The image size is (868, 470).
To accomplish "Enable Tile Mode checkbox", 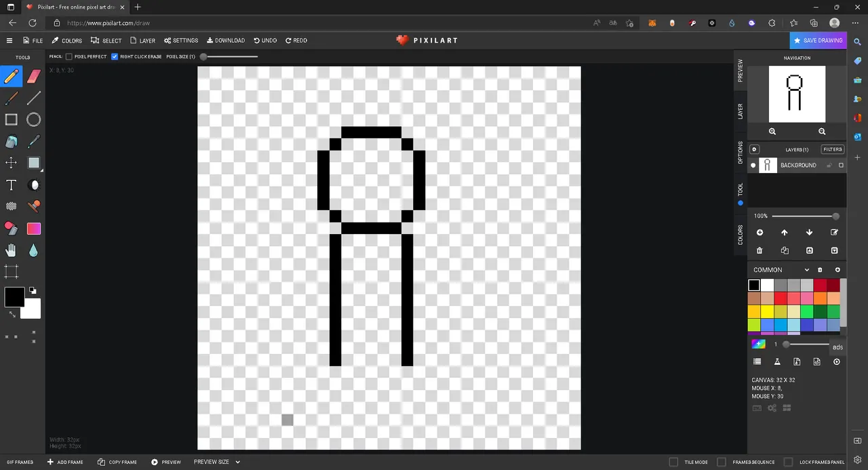I will [x=673, y=462].
